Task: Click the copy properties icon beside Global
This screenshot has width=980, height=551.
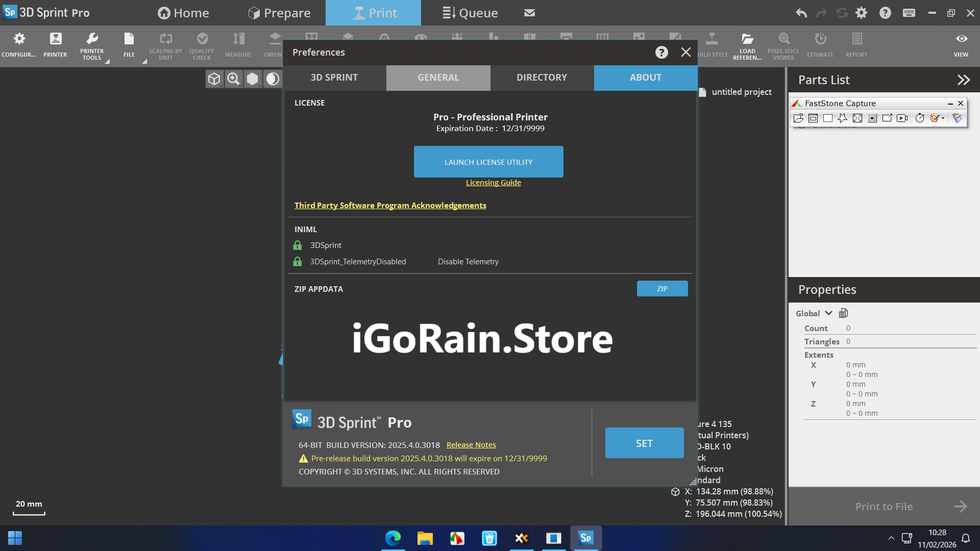Action: coord(843,313)
